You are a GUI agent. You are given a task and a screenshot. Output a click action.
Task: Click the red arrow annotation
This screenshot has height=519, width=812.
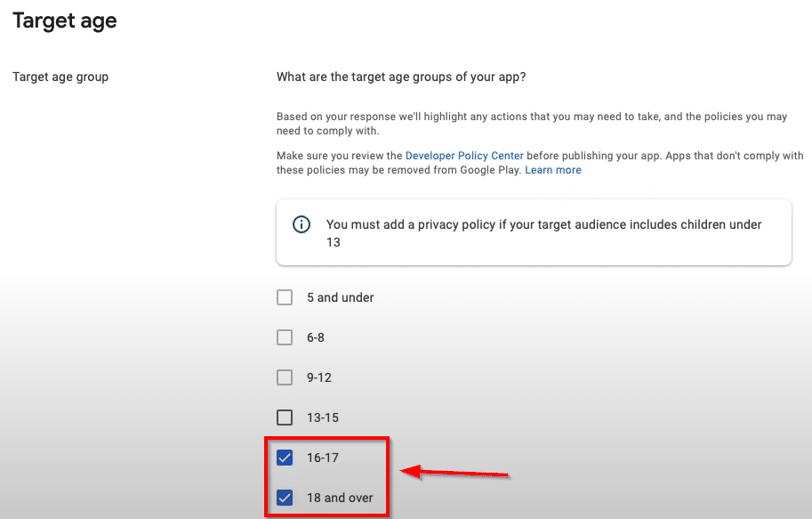[x=455, y=473]
